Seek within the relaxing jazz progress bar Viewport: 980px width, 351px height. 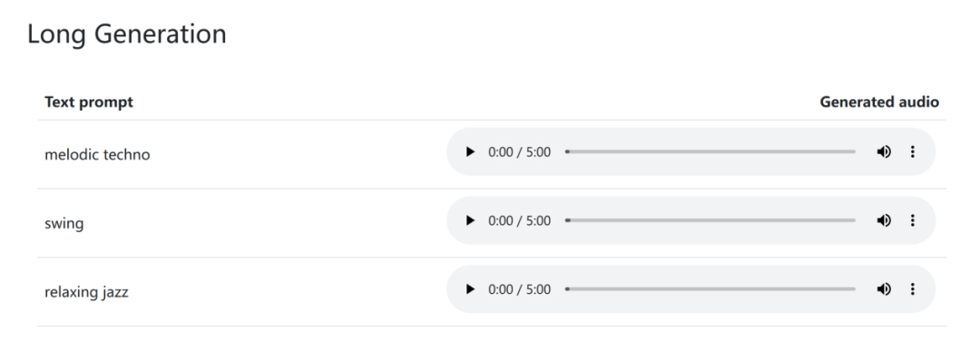click(x=710, y=289)
